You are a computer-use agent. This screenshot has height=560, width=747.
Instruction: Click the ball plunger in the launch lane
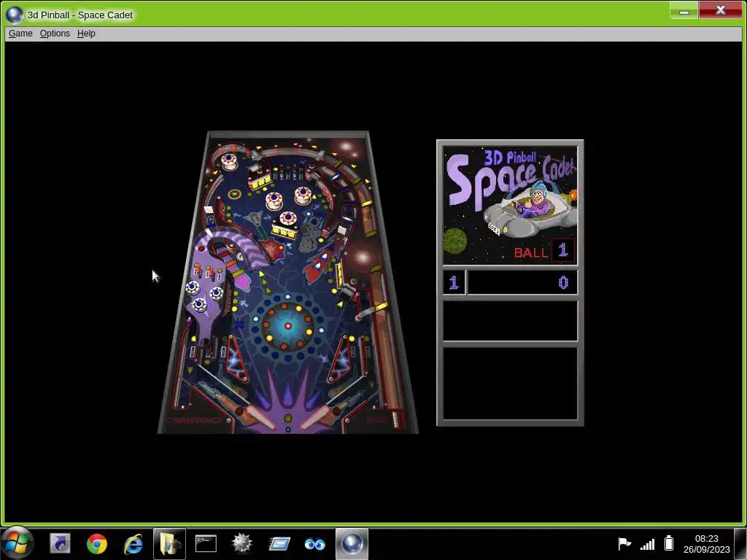click(x=395, y=418)
